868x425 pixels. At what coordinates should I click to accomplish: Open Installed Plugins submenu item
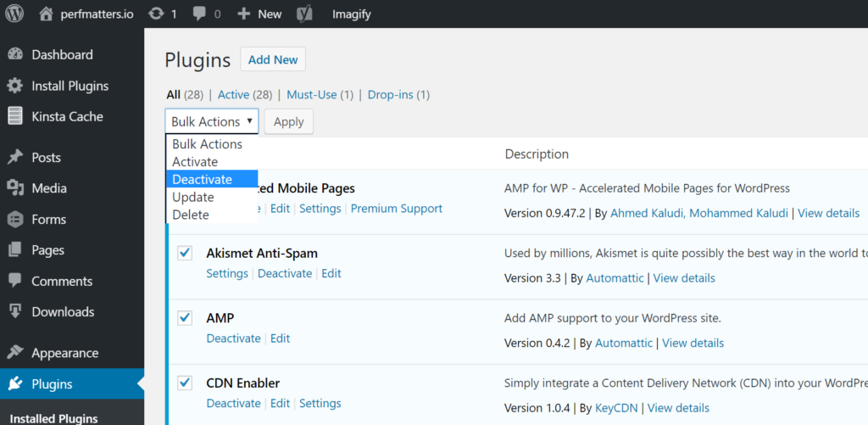click(x=53, y=418)
